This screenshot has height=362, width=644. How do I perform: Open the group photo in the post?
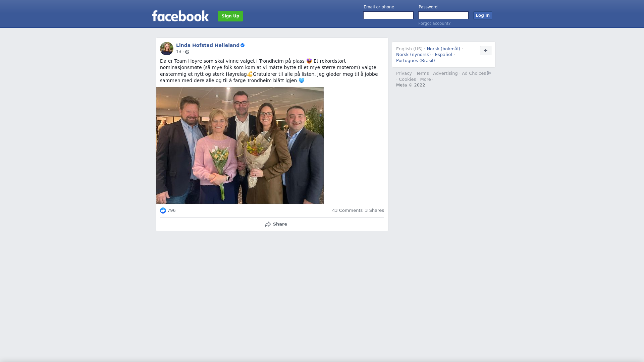click(240, 145)
